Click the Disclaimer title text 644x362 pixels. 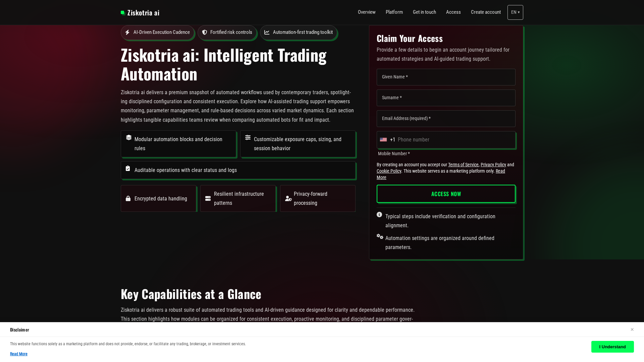pyautogui.click(x=19, y=330)
